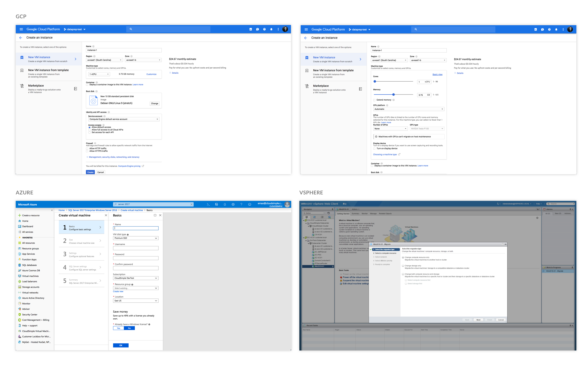Viewport: 588px width, 366px height.
Task: Click the vSphere Search box
Action: (x=561, y=204)
